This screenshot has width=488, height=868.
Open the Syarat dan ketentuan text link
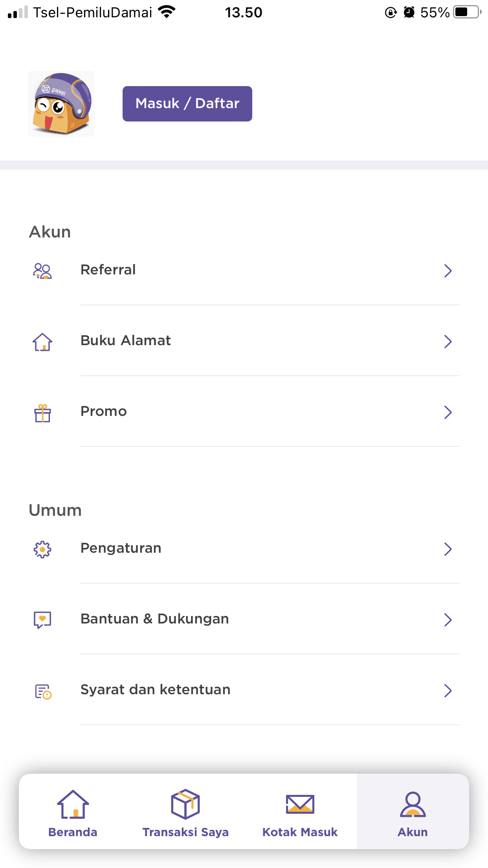pyautogui.click(x=156, y=690)
